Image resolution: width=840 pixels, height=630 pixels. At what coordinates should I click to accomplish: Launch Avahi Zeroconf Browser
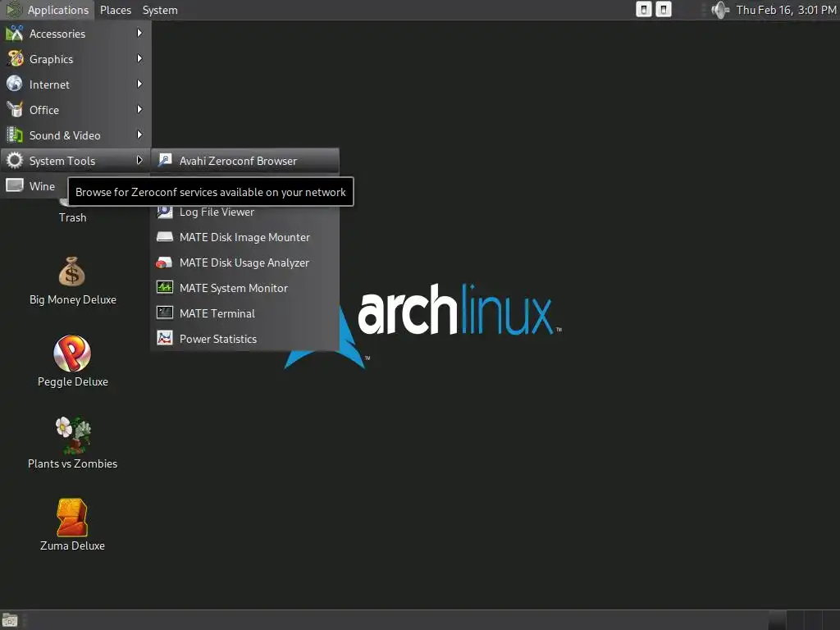pos(245,161)
